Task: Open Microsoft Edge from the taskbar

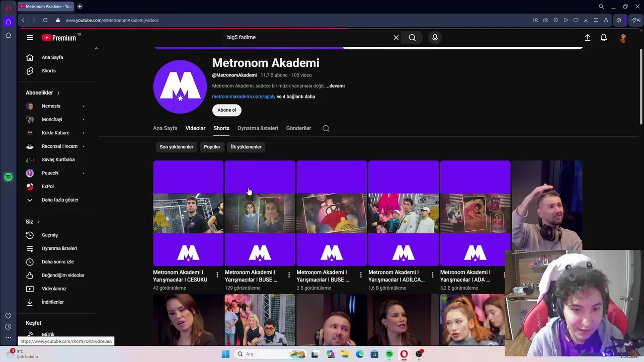Action: pyautogui.click(x=360, y=354)
